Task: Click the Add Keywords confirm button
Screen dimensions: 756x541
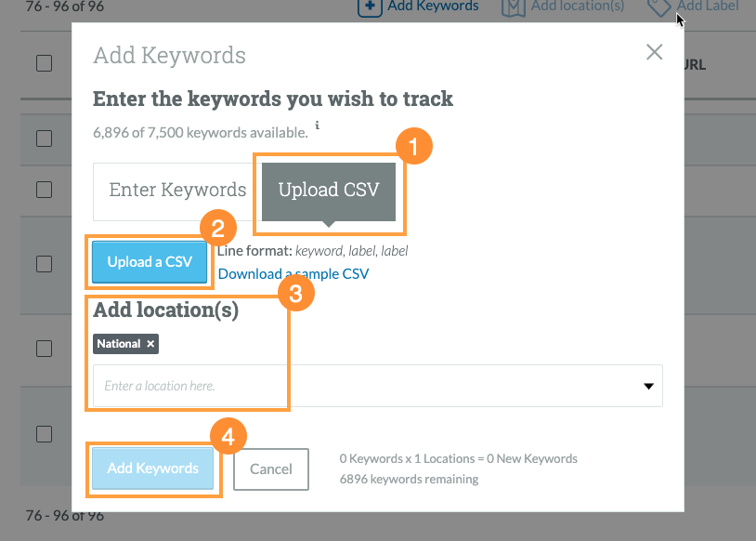Action: [x=153, y=468]
